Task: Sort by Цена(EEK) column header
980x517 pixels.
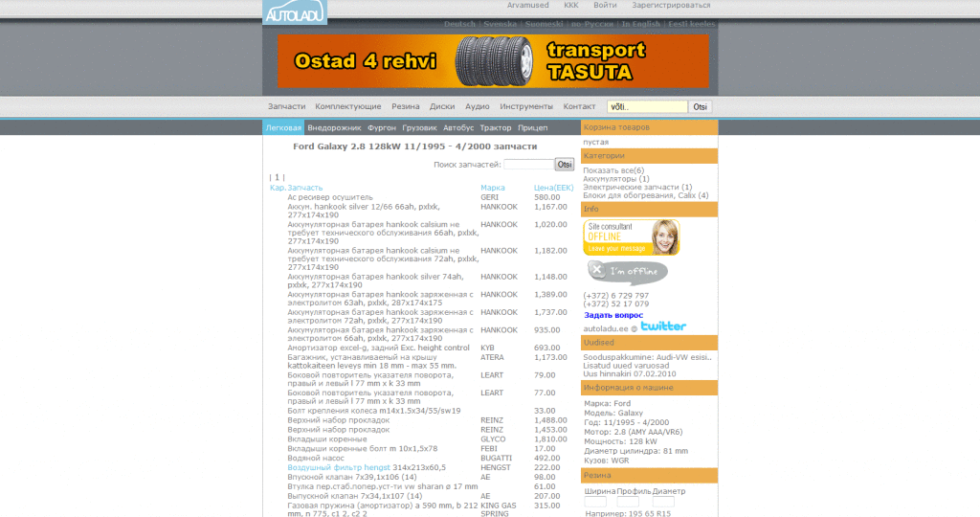Action: tap(554, 188)
